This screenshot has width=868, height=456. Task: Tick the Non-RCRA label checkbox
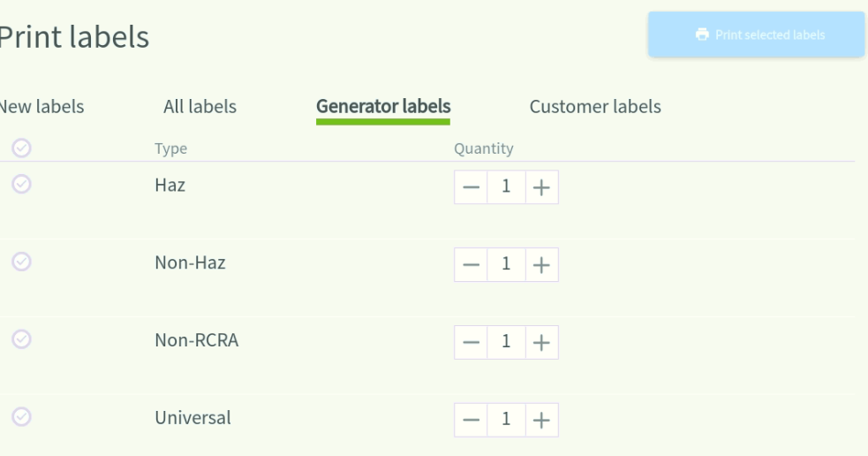(21, 339)
